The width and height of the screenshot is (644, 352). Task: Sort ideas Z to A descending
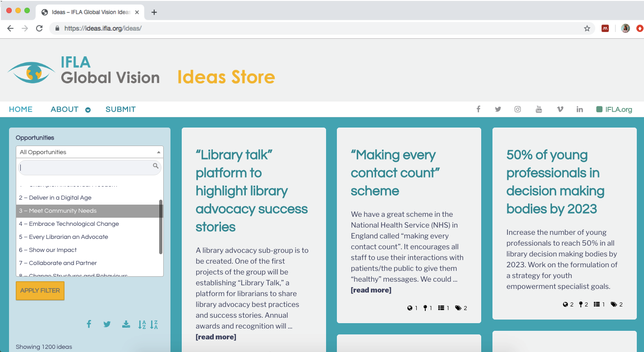click(154, 325)
